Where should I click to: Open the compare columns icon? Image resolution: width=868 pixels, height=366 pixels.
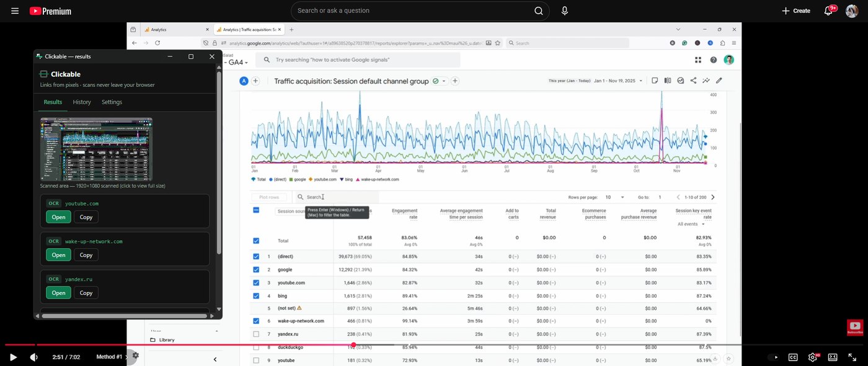668,81
